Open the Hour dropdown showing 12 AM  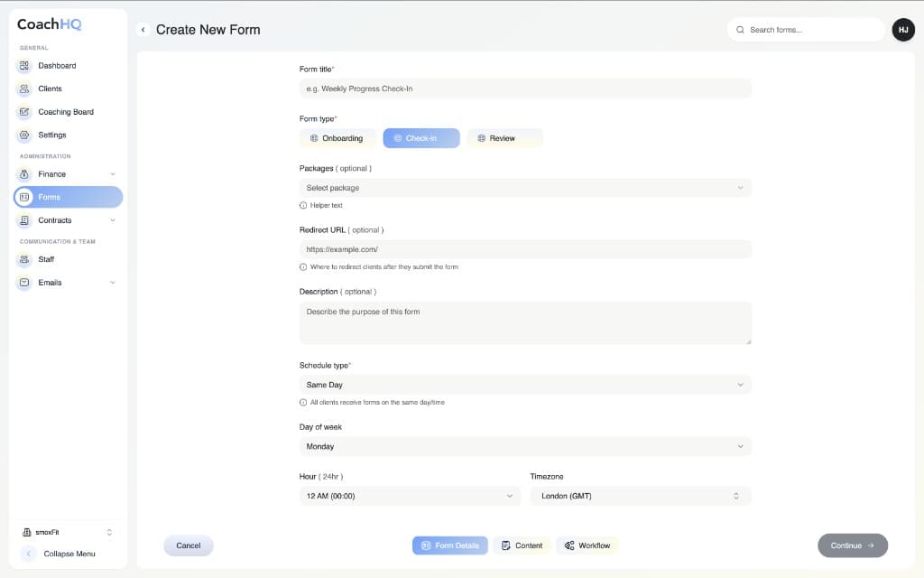pyautogui.click(x=410, y=496)
